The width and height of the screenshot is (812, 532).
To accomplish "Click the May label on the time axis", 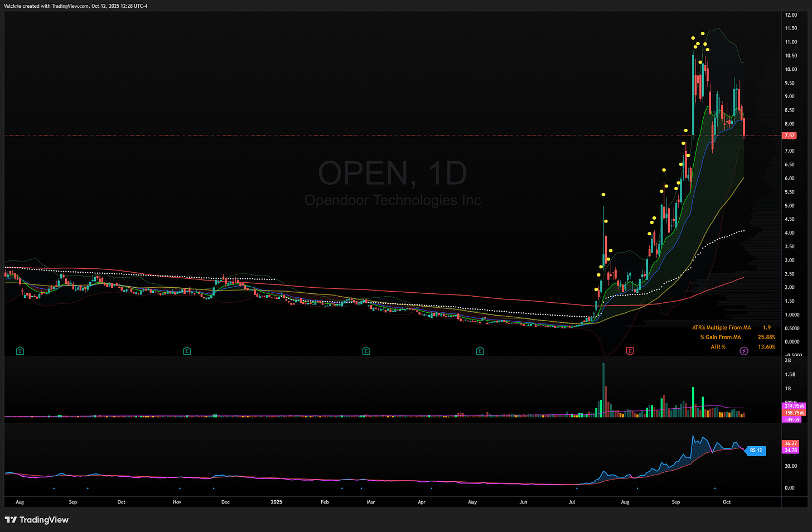I will (x=472, y=502).
